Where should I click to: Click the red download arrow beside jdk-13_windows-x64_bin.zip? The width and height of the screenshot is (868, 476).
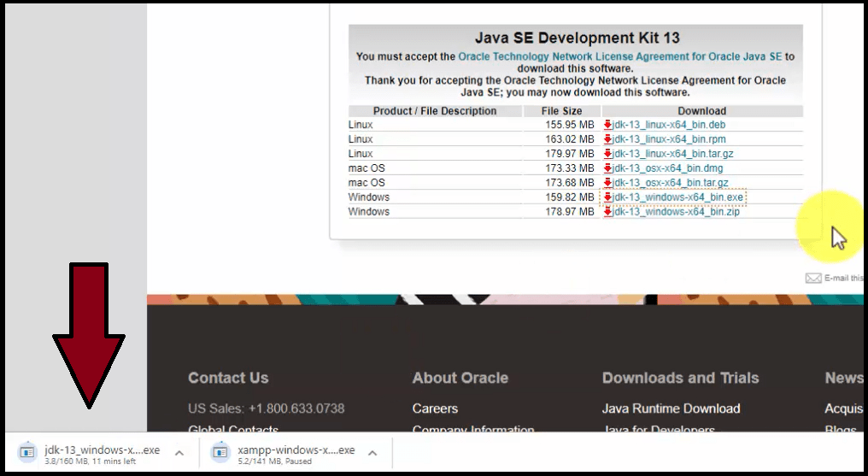coord(607,211)
